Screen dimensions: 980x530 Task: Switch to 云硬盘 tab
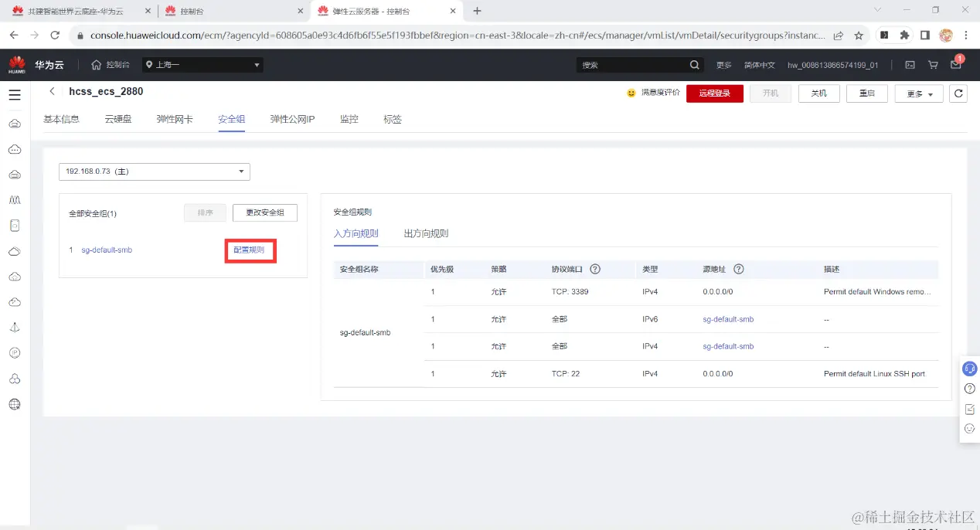pyautogui.click(x=118, y=119)
